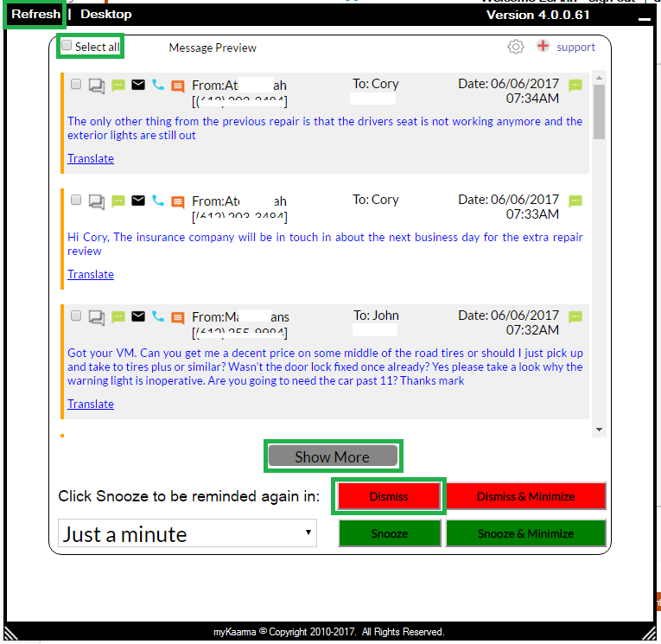This screenshot has height=644, width=661.
Task: Translate the drivers seat message
Action: (x=91, y=158)
